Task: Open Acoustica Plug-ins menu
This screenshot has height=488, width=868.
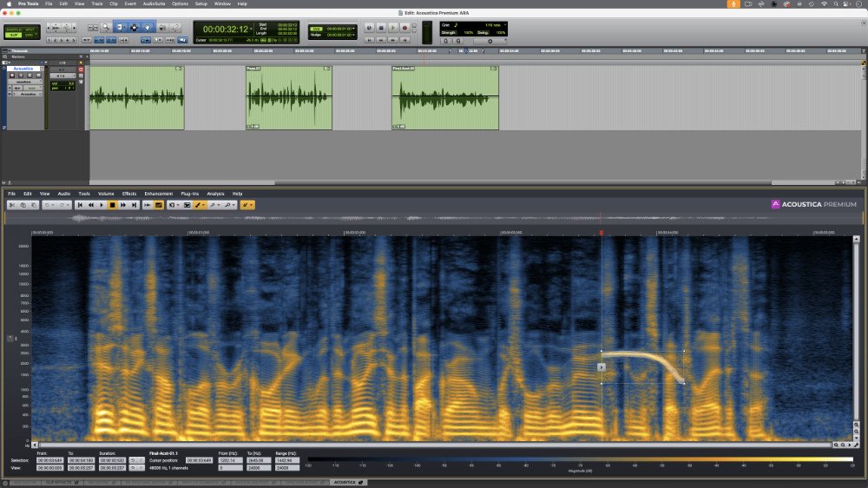Action: point(189,194)
